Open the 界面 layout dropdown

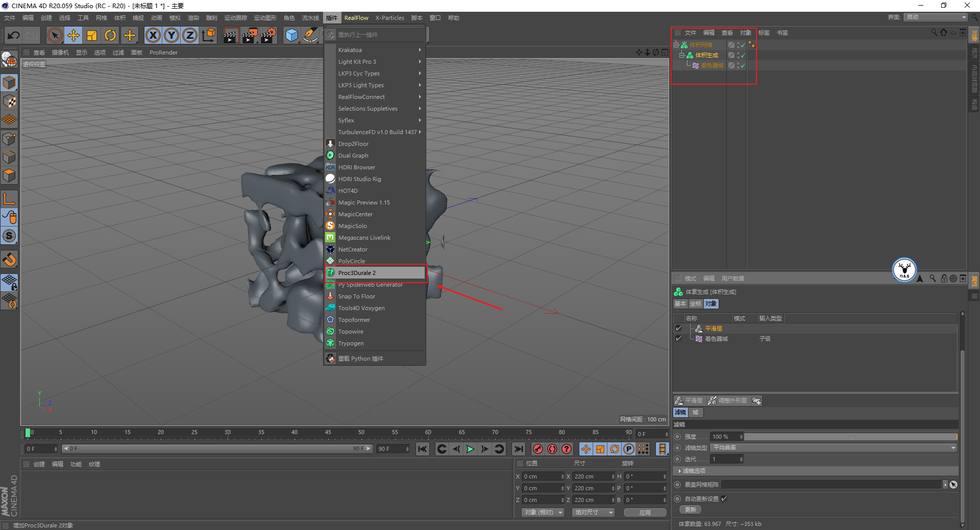click(x=936, y=17)
